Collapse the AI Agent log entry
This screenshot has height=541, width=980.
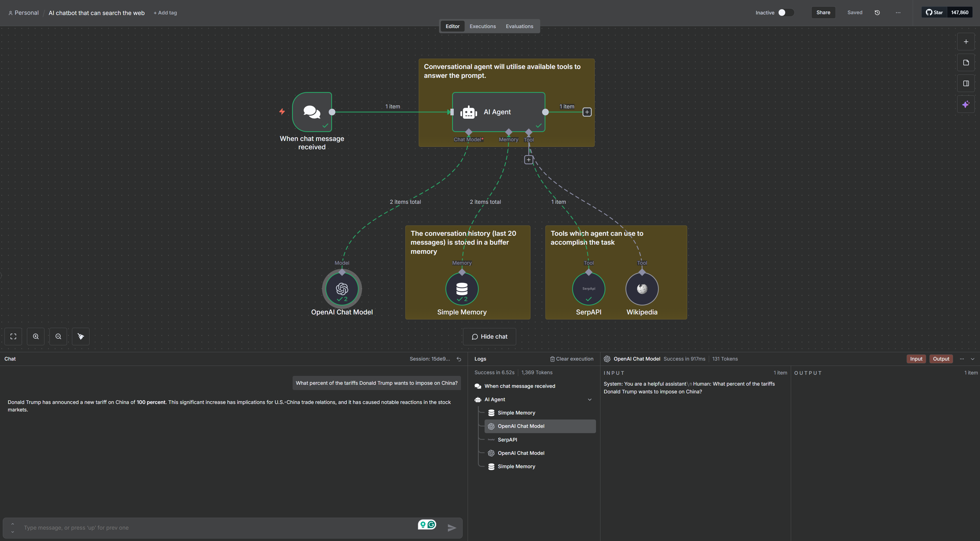point(590,400)
